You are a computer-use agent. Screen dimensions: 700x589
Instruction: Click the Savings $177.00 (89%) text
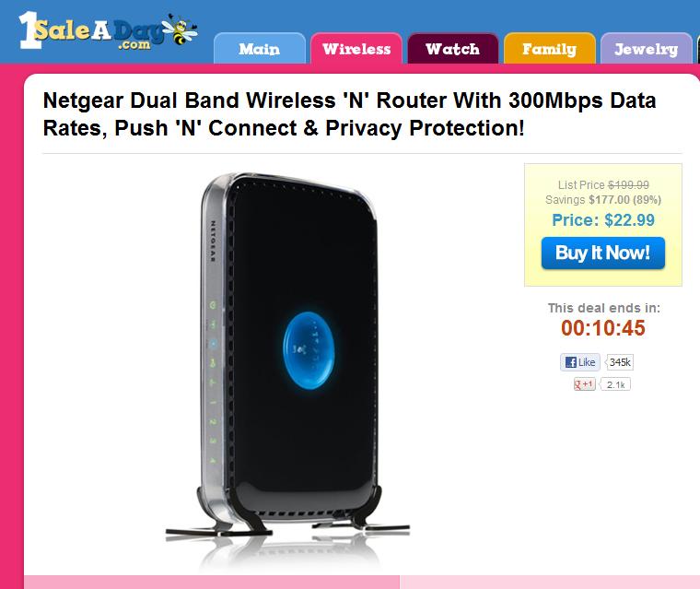click(x=603, y=199)
